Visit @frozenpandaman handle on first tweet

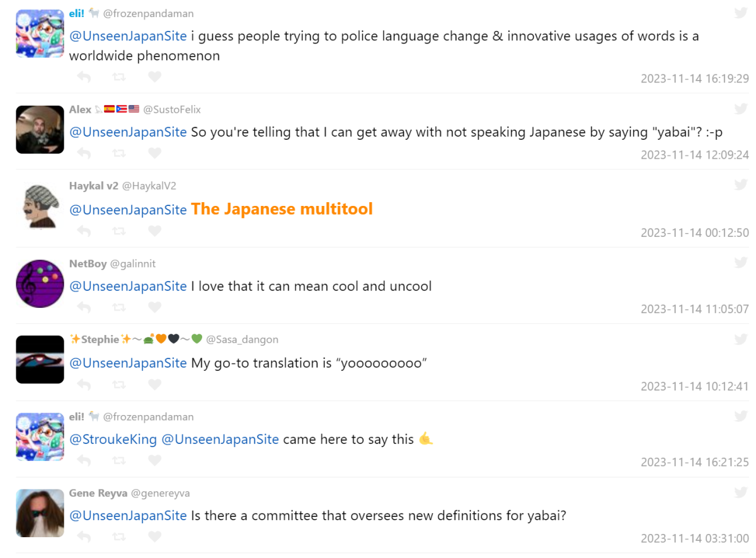point(148,13)
